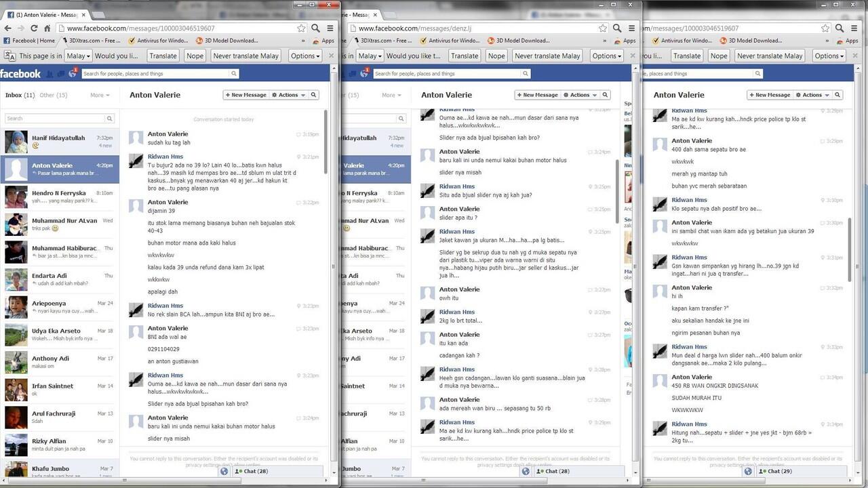This screenshot has width=868, height=488.
Task: Click Translate button in left window
Action: [x=163, y=56]
